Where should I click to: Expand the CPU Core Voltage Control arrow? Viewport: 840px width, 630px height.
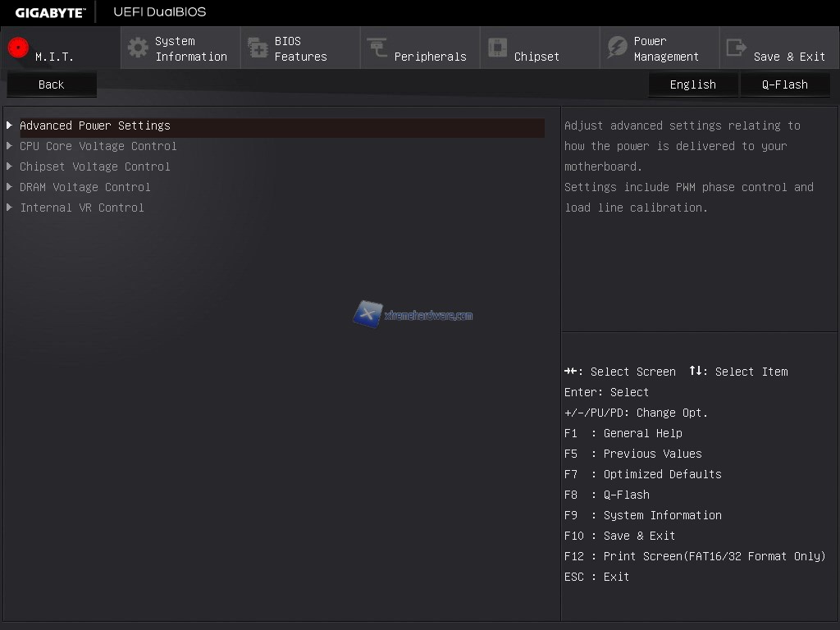tap(9, 146)
